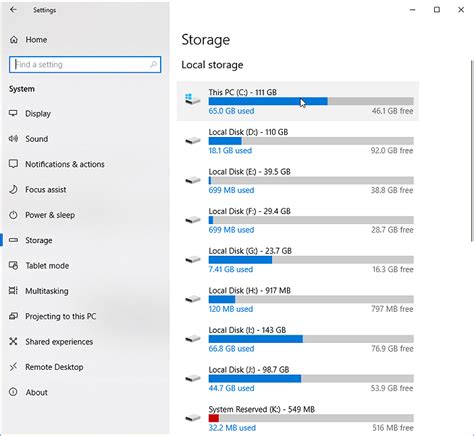Maximize the Settings window
The height and width of the screenshot is (436, 474).
437,10
